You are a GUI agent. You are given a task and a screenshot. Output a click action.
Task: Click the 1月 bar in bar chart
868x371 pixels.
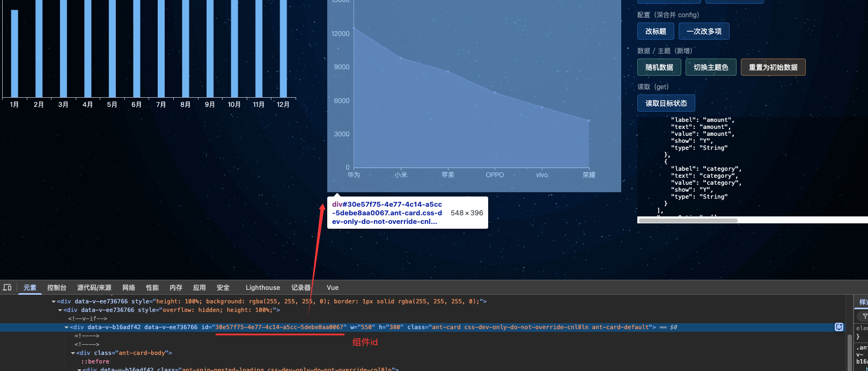click(14, 54)
